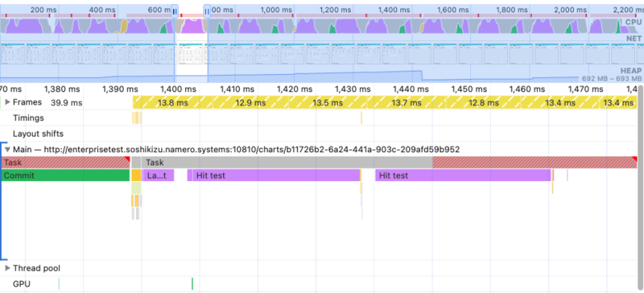Image resolution: width=644 pixels, height=293 pixels.
Task: Click the NET label in the overview
Action: [x=634, y=38]
